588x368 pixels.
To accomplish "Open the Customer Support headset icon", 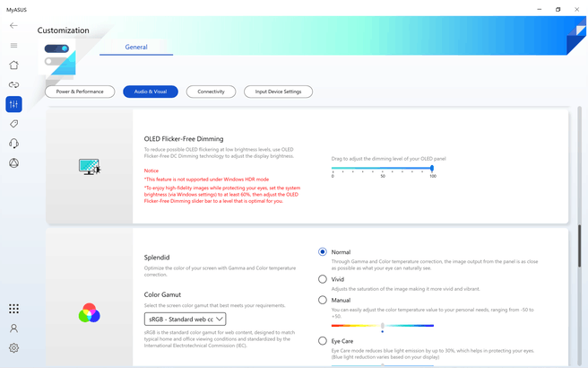I will coord(13,143).
